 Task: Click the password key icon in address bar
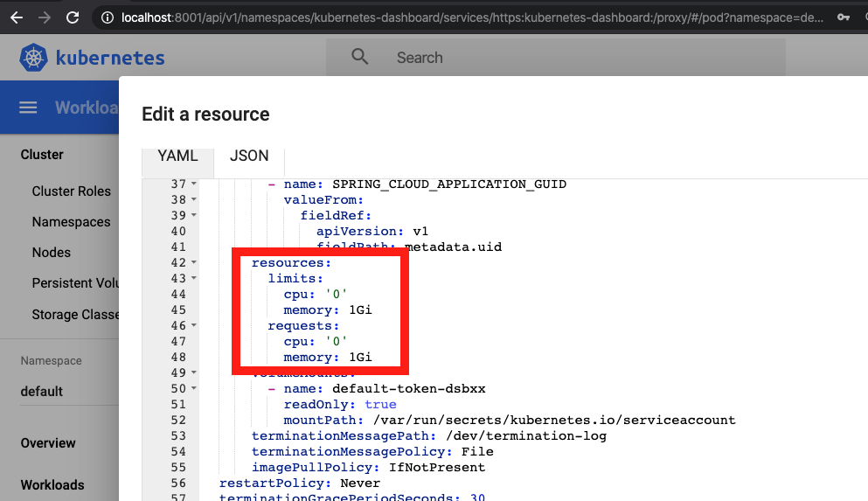[844, 17]
